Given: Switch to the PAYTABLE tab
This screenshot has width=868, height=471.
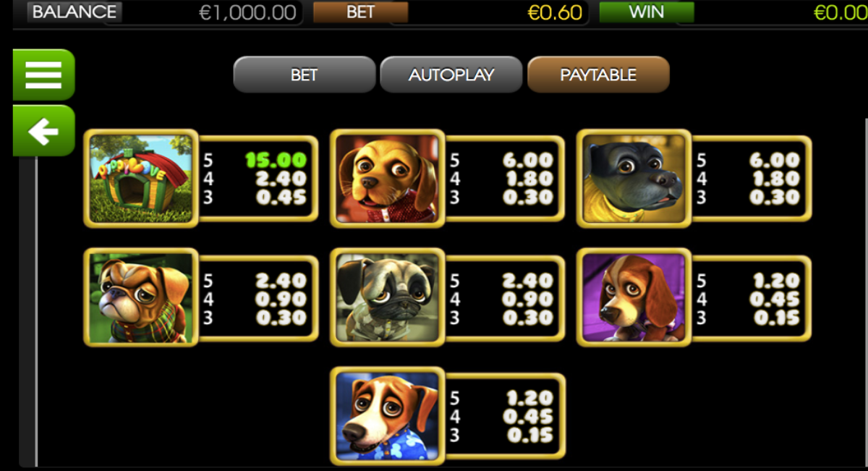Looking at the screenshot, I should [598, 75].
